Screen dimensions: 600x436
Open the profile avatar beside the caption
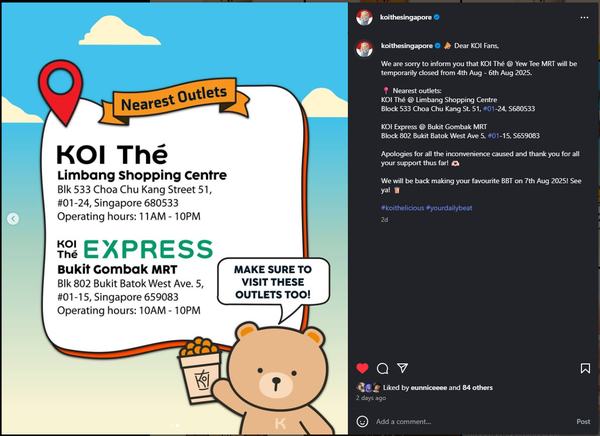pyautogui.click(x=364, y=49)
